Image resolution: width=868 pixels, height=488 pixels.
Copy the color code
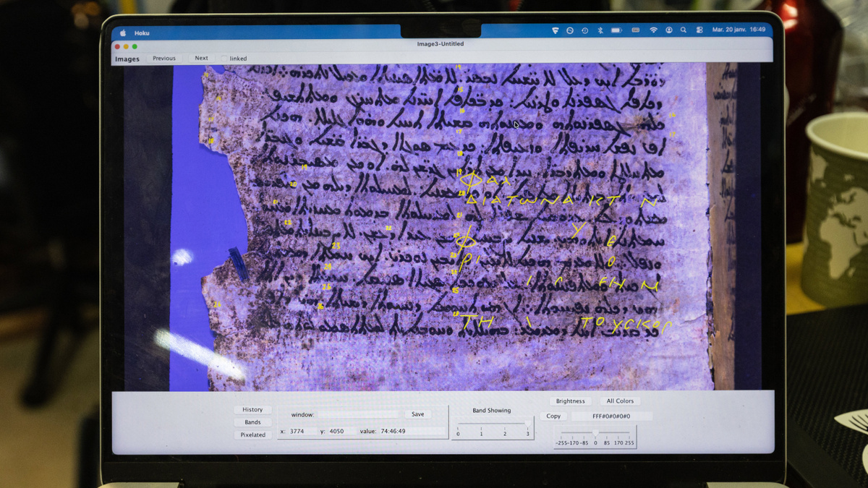pyautogui.click(x=553, y=416)
